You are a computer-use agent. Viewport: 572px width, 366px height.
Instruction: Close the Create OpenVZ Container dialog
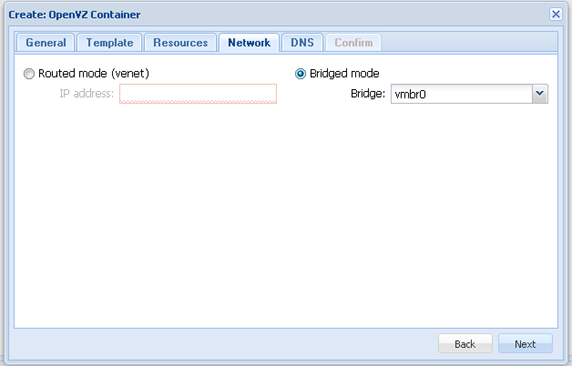(556, 14)
